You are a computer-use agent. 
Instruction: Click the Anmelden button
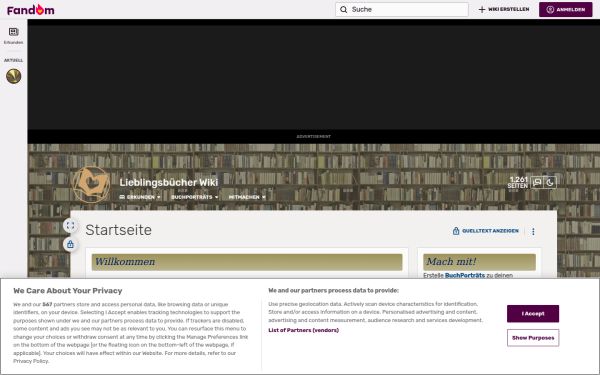pyautogui.click(x=566, y=10)
